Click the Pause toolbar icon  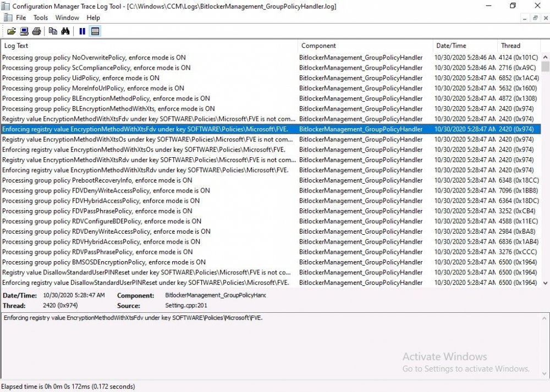82,31
